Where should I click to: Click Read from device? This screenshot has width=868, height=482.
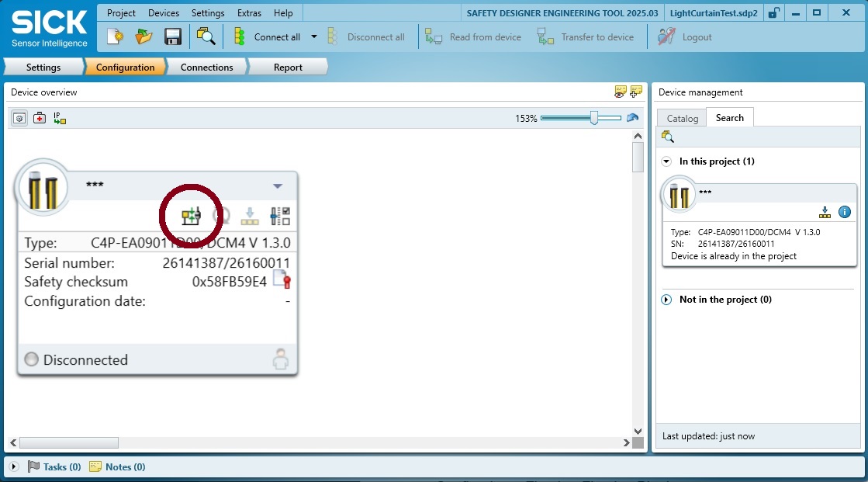tap(473, 37)
